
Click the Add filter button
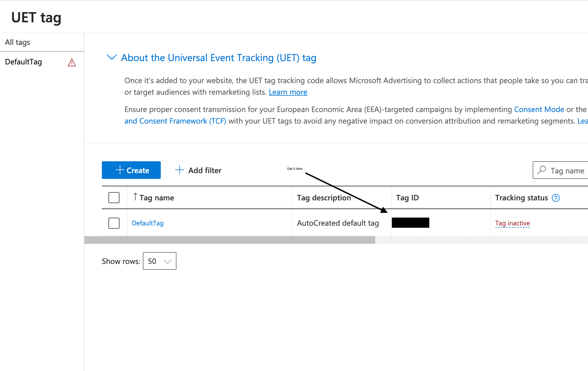pos(198,170)
